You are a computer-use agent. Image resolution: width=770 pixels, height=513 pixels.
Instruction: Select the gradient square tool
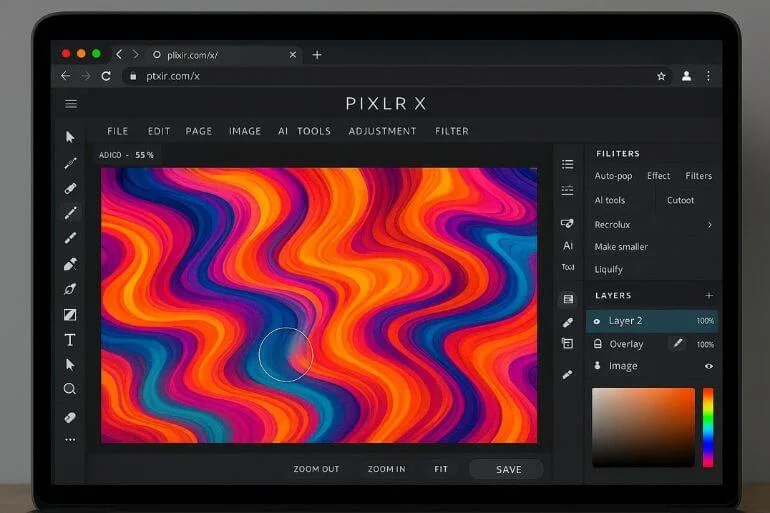(x=70, y=315)
